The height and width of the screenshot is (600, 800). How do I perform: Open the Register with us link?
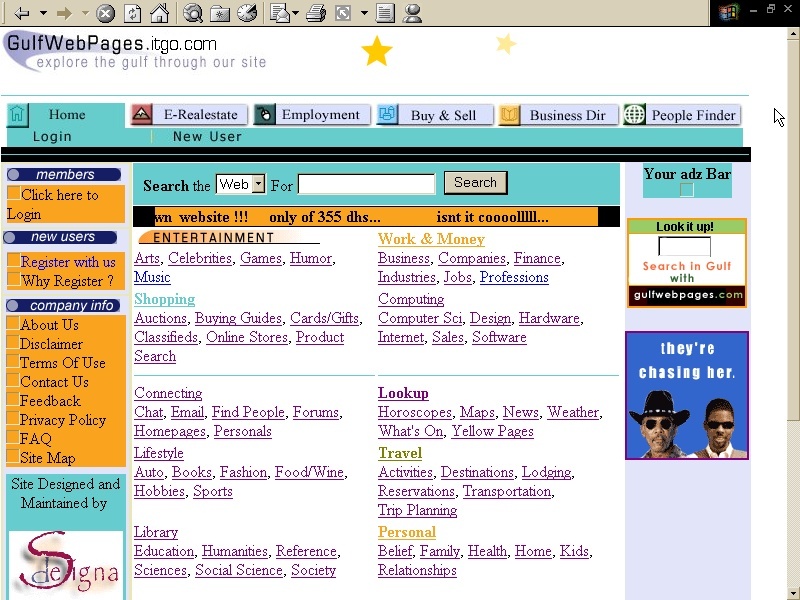[68, 262]
